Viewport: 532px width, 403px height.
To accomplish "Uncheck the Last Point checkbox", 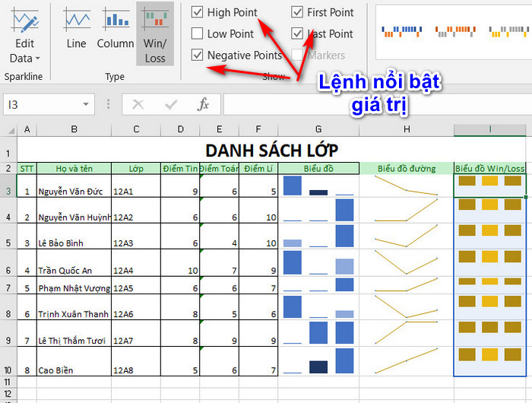I will tap(297, 33).
